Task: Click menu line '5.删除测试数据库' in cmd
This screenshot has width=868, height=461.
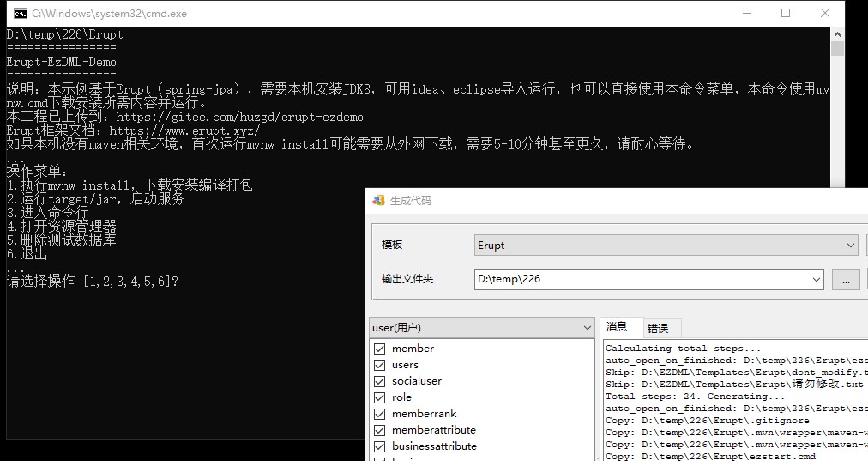Action: coord(62,240)
